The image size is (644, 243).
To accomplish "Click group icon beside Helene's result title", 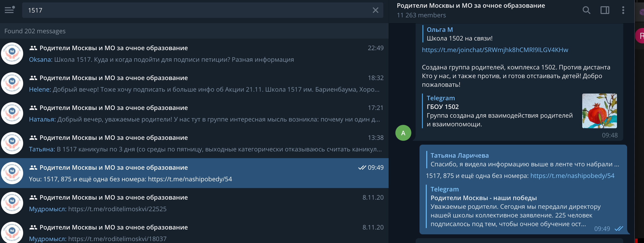I will tap(33, 78).
